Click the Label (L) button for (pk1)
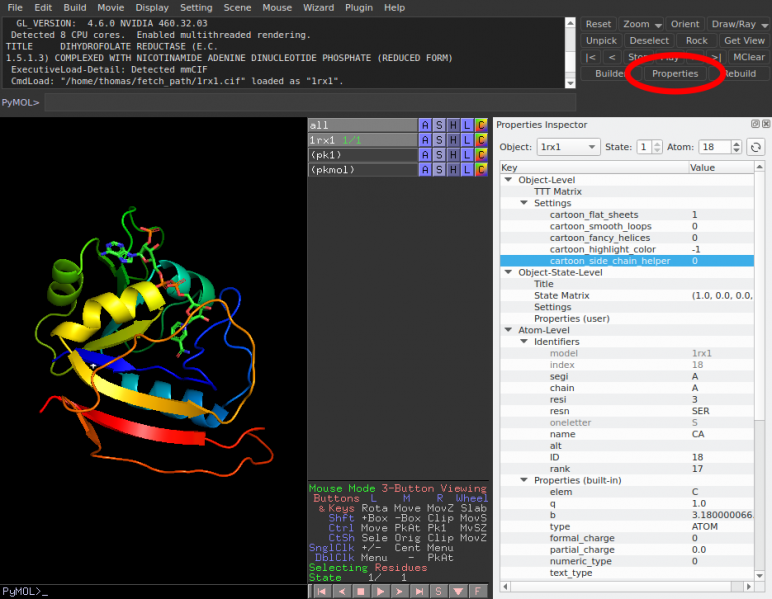772x599 pixels. coord(467,156)
